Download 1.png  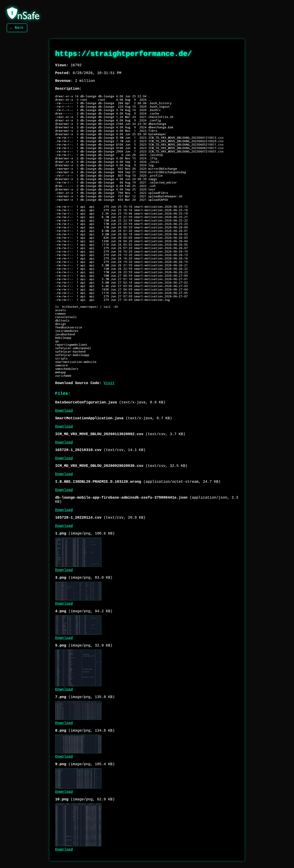click(x=64, y=570)
